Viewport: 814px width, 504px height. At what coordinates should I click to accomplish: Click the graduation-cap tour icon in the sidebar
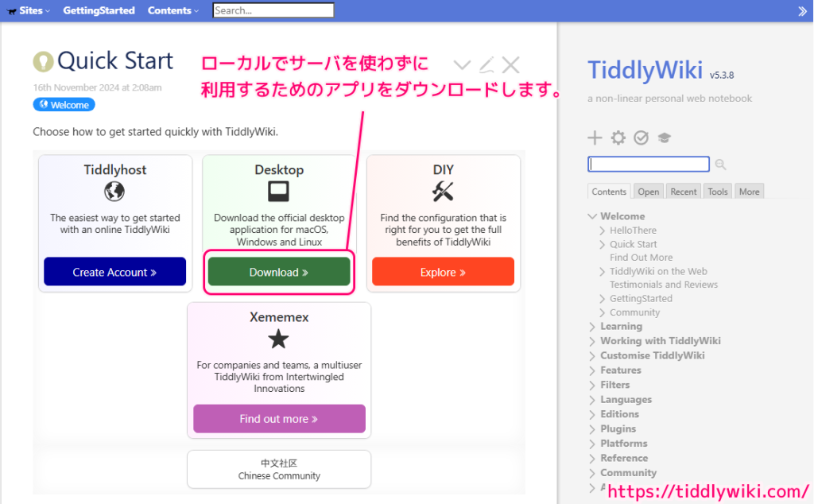pos(664,138)
